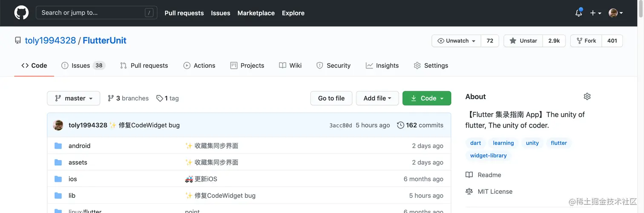
Task: View the 72 watchers count
Action: (x=490, y=41)
